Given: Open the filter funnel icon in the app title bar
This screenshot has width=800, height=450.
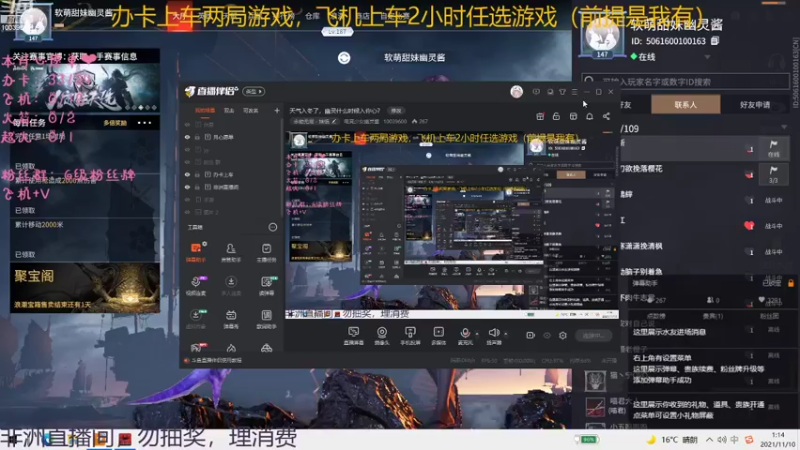Looking at the screenshot, I should coord(562,92).
